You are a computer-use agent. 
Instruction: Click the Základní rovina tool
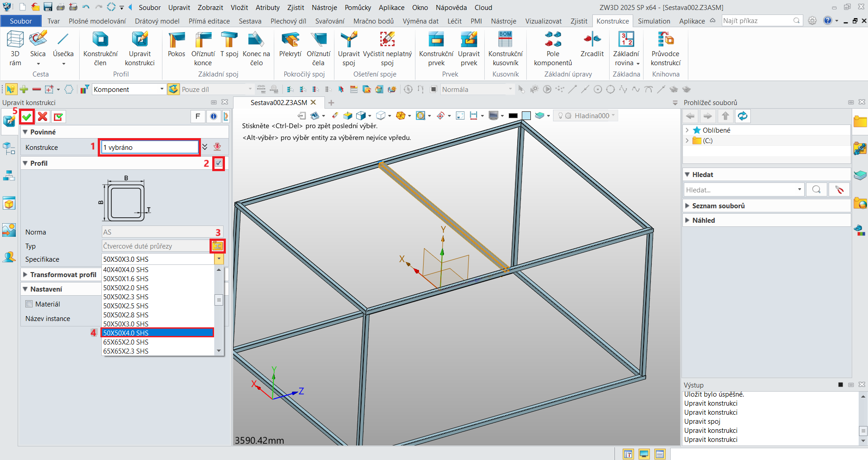pyautogui.click(x=626, y=48)
